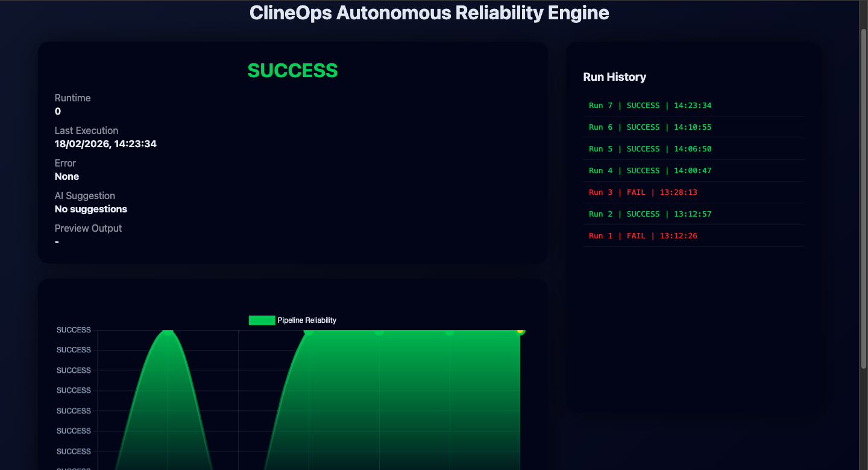Viewport: 868px width, 470px height.
Task: Click the Error label
Action: tap(65, 163)
